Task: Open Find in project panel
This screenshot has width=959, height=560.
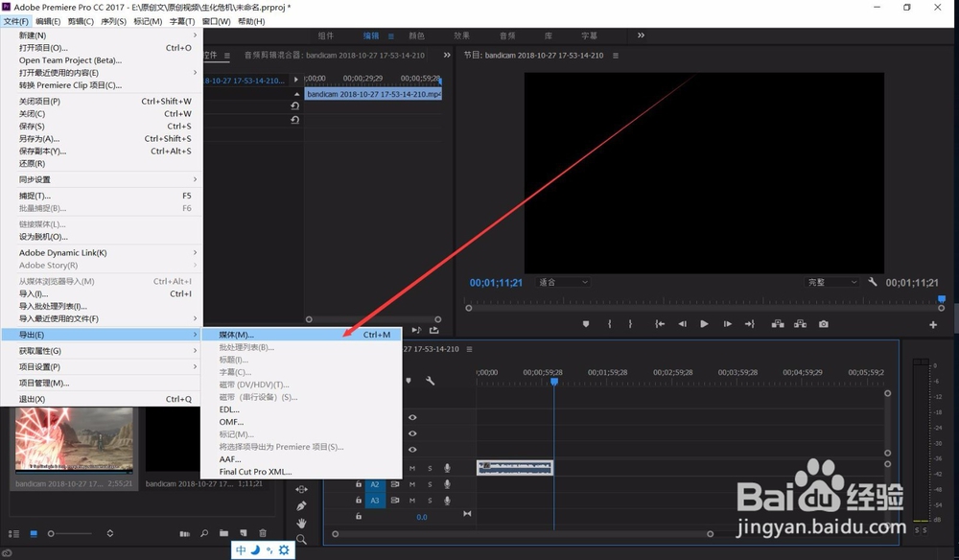Action: click(204, 534)
